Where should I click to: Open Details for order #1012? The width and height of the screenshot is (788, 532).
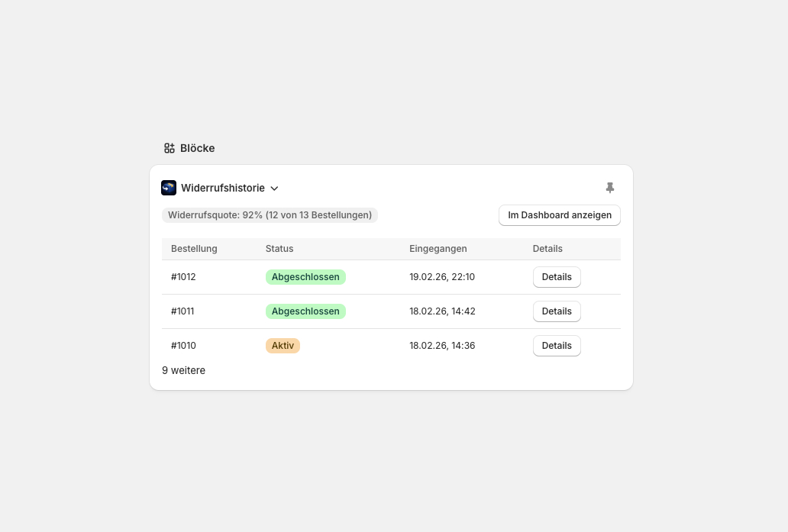(557, 277)
